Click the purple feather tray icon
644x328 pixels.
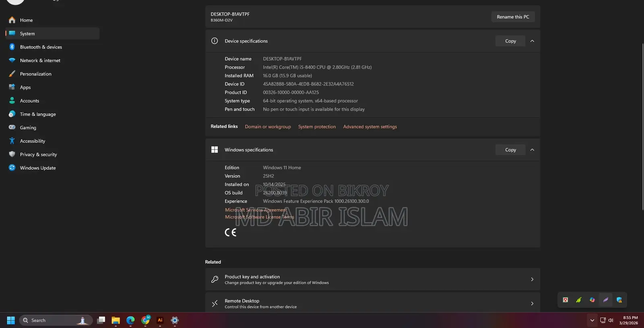[x=606, y=300]
